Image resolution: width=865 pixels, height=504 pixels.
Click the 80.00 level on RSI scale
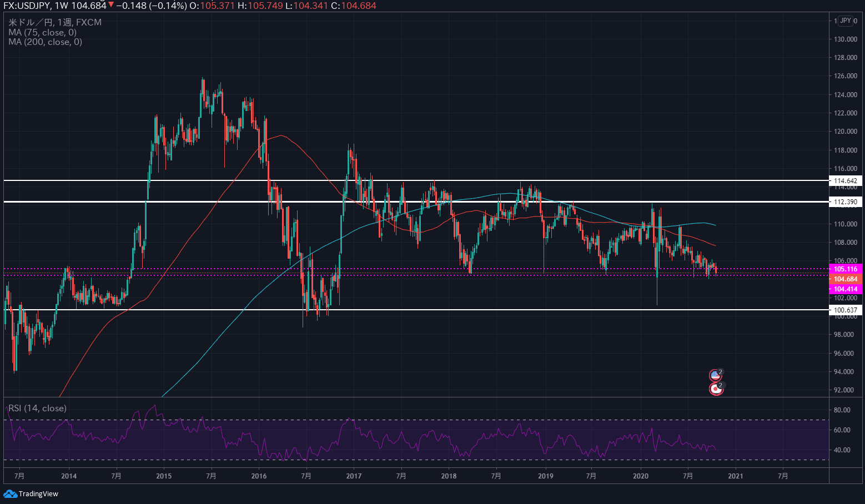842,410
